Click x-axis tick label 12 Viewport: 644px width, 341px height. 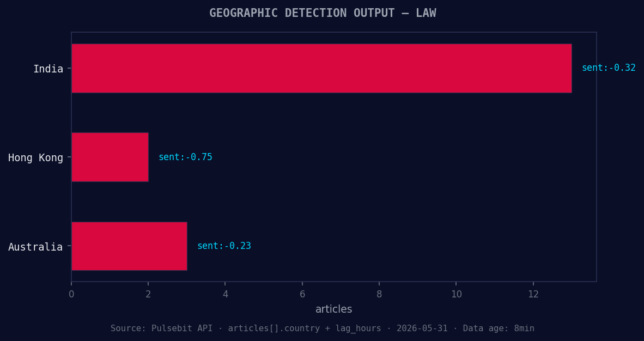point(533,294)
